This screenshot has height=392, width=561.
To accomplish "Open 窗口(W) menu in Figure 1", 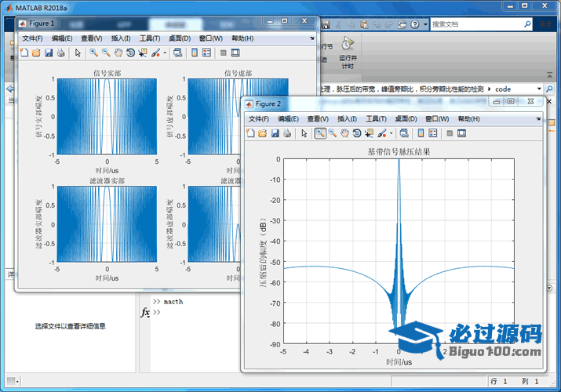I will click(211, 38).
